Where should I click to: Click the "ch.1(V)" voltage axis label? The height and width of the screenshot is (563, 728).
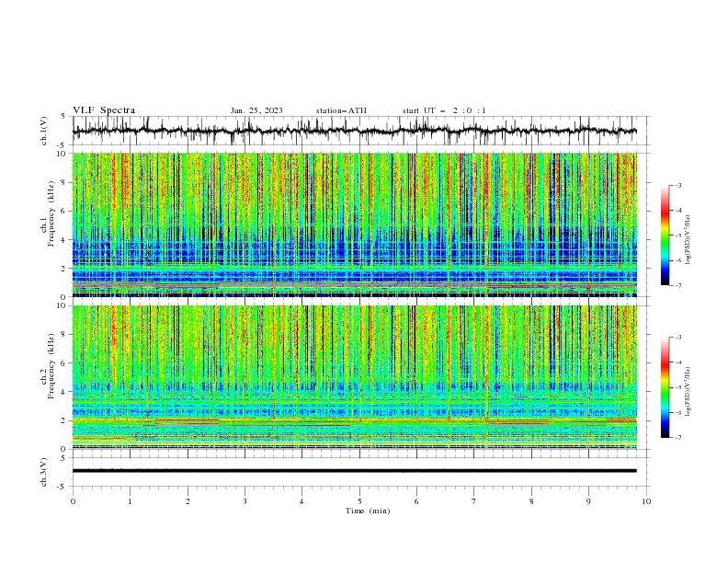tap(44, 131)
